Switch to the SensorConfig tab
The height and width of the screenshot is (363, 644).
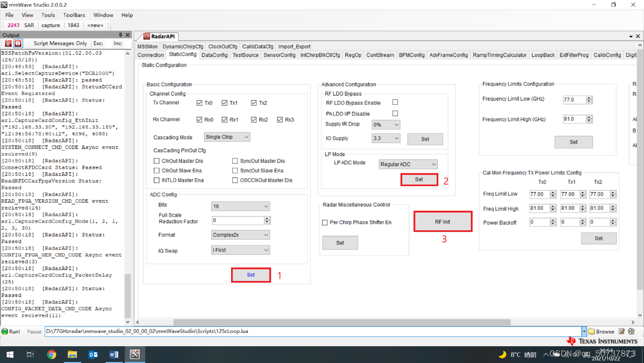[x=279, y=55]
